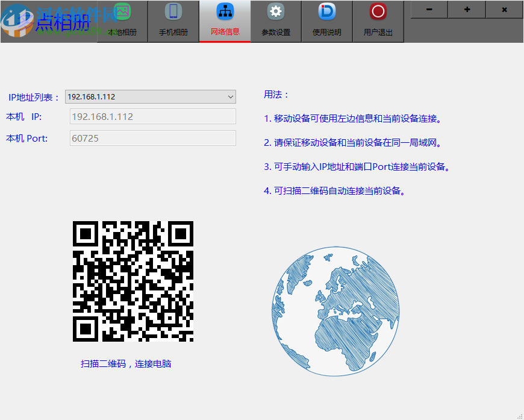Expand the IP地址列表 dropdown

(x=151, y=96)
